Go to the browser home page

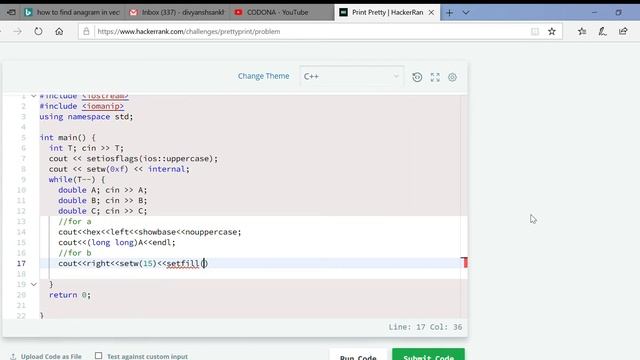59,31
